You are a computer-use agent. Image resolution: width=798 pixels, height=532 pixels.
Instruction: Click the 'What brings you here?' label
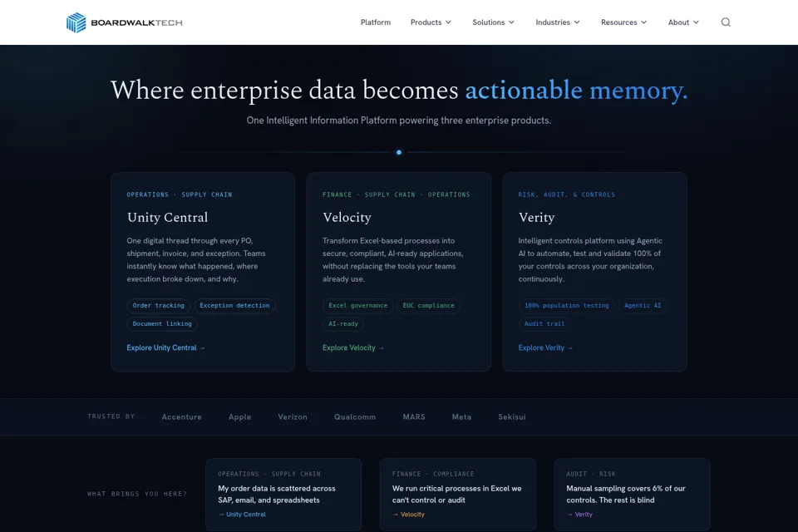coord(137,494)
